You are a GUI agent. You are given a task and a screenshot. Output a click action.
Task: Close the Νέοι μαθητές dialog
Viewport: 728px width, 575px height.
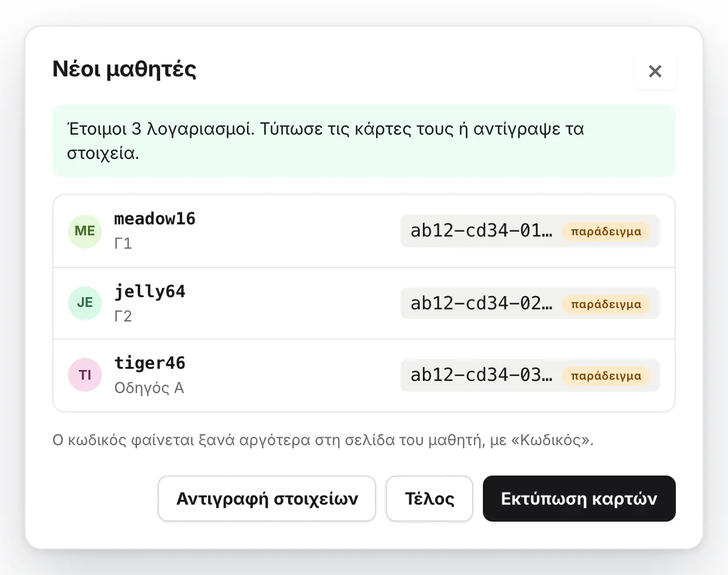[655, 71]
